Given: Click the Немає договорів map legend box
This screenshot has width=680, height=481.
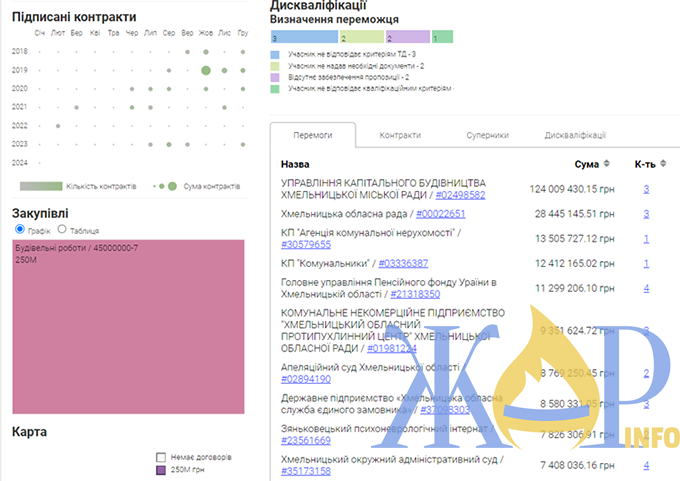Looking at the screenshot, I should pos(161,457).
